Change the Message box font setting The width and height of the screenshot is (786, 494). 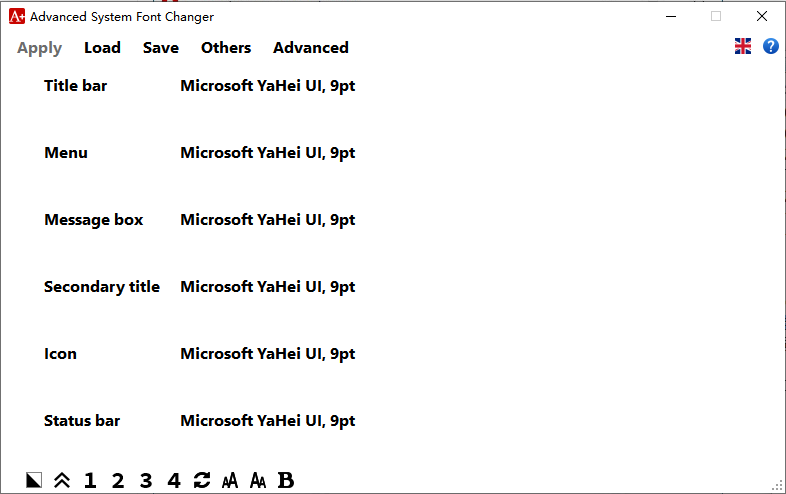(268, 220)
